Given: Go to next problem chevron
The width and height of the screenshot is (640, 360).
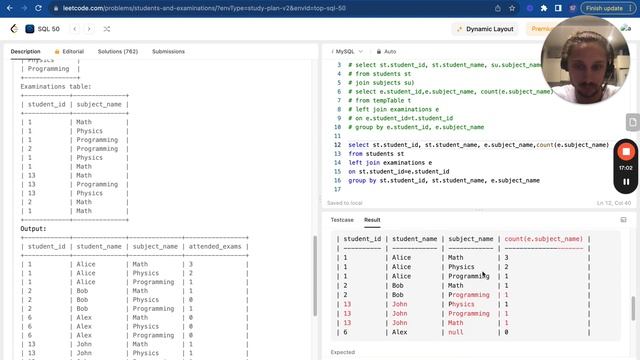Looking at the screenshot, I should point(89,29).
